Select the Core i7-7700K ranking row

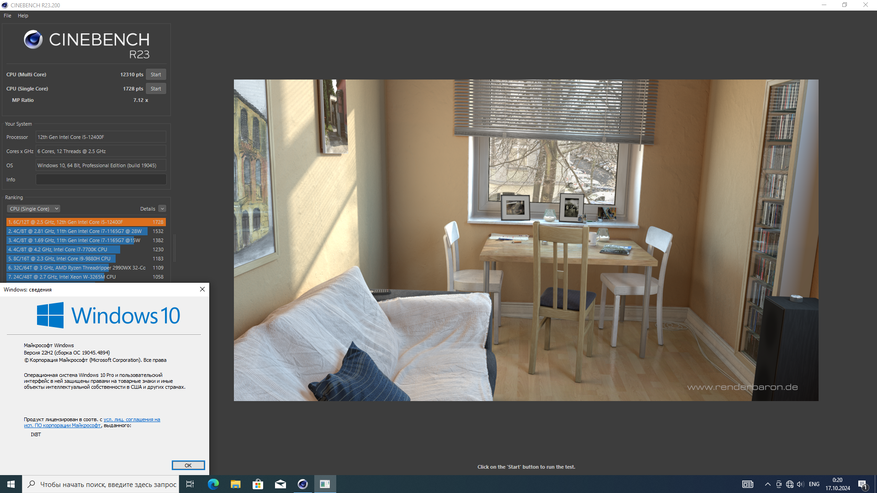click(86, 250)
